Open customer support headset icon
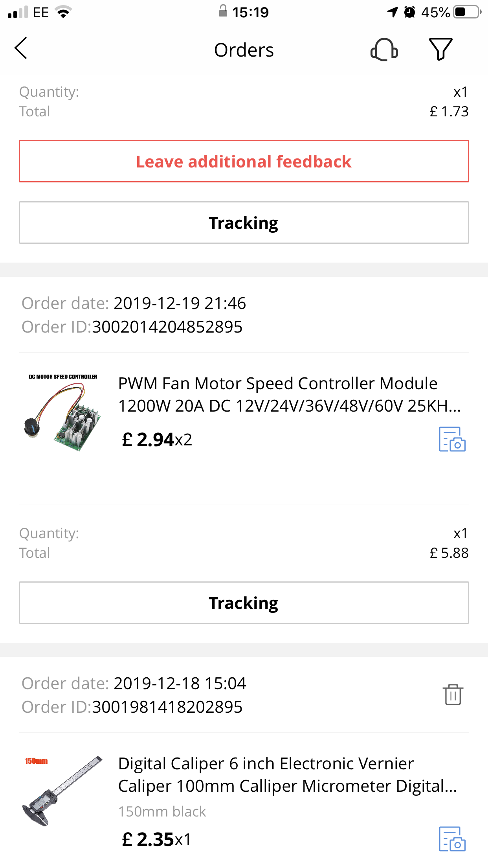488x868 pixels. [x=384, y=50]
